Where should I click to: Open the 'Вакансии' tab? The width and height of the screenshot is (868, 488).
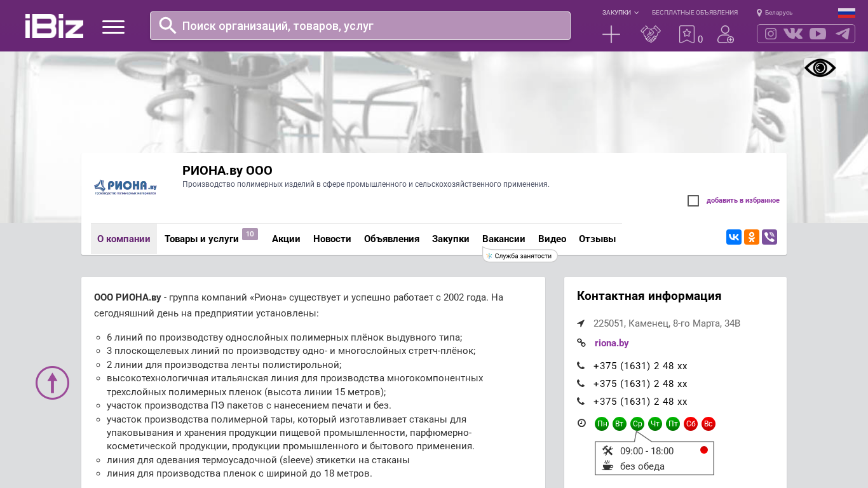[x=503, y=239]
